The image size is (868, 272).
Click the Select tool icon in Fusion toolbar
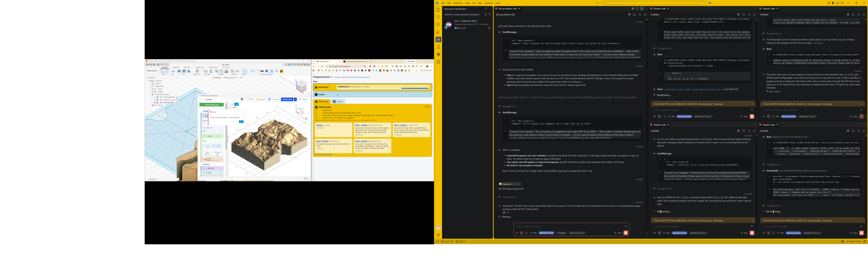245,71
